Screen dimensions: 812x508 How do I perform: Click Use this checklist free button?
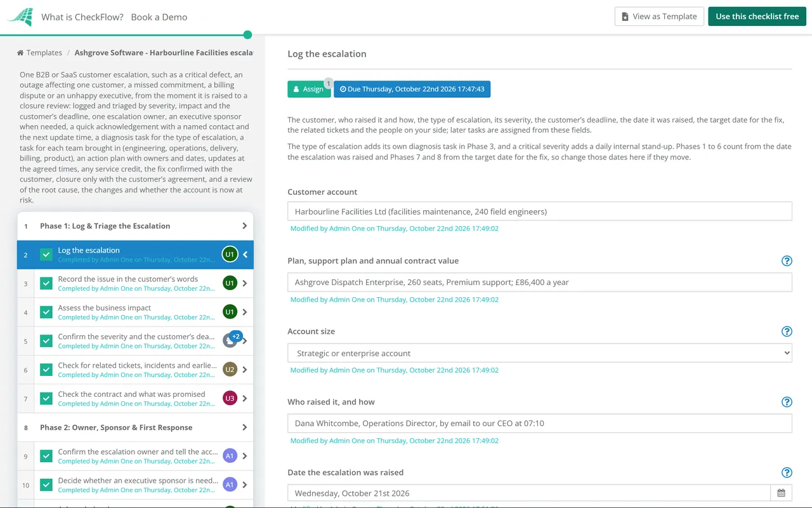pyautogui.click(x=757, y=17)
